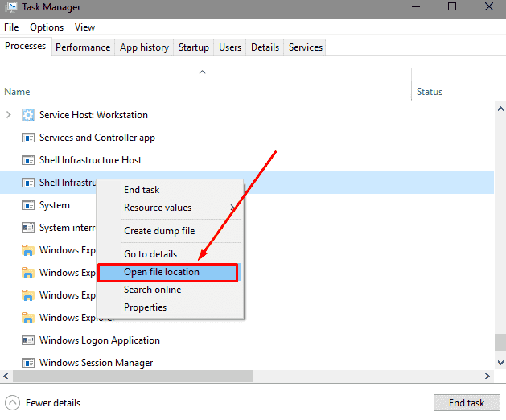Switch to the Details tab
The height and width of the screenshot is (420, 506).
point(265,47)
